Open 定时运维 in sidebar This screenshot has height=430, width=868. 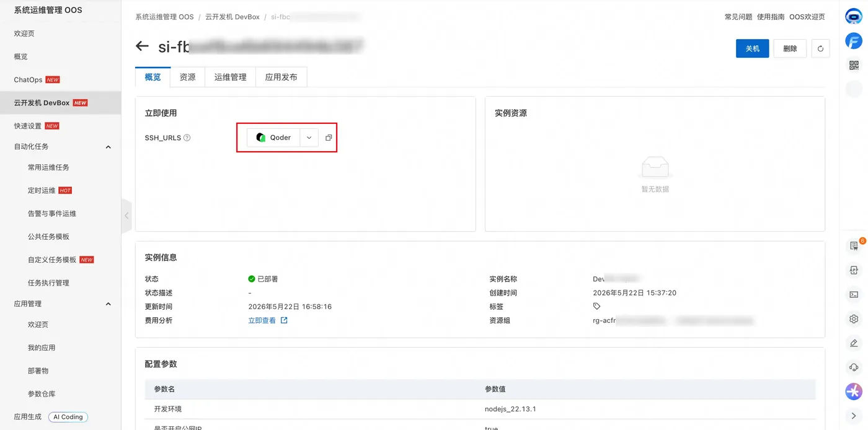coord(42,190)
